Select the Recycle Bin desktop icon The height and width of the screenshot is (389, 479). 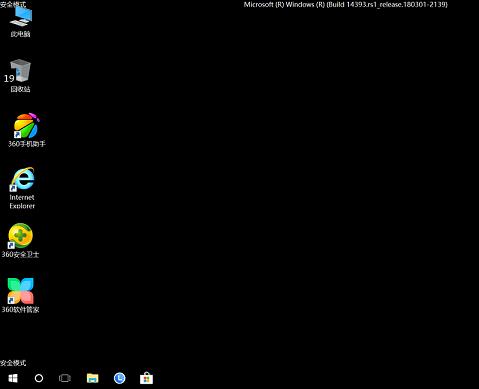[20, 71]
